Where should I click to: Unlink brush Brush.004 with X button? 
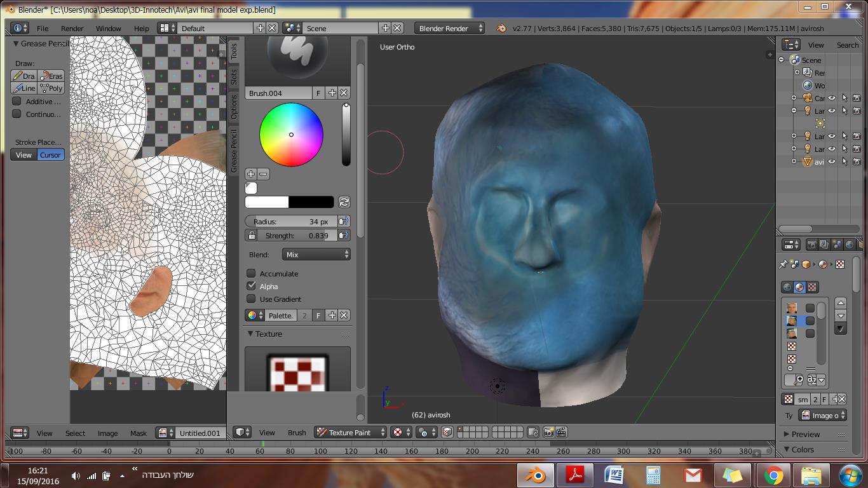tap(344, 93)
